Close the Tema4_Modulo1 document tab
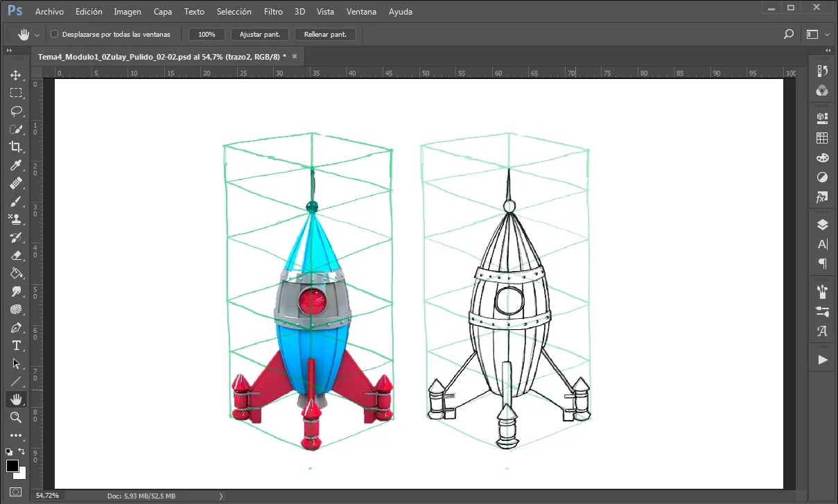This screenshot has height=504, width=838. 295,57
